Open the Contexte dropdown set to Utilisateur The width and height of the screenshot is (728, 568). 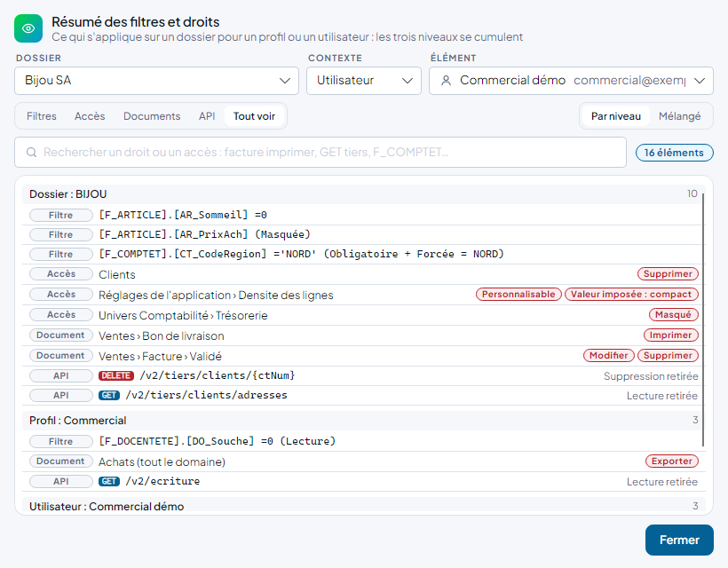pos(363,81)
